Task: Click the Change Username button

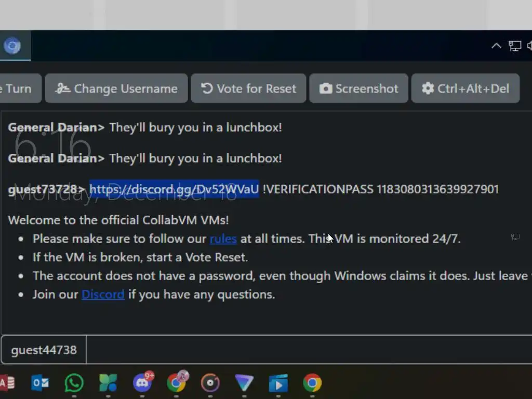Action: pos(116,88)
